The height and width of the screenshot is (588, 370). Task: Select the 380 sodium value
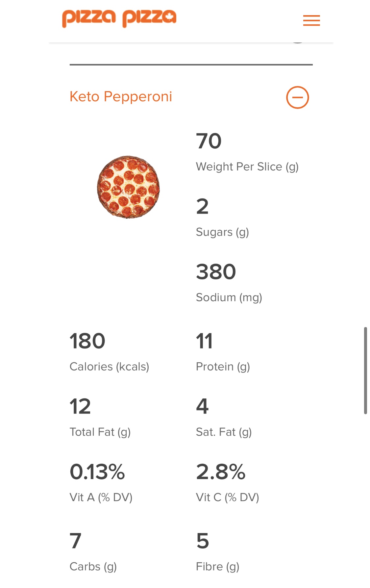pyautogui.click(x=216, y=272)
